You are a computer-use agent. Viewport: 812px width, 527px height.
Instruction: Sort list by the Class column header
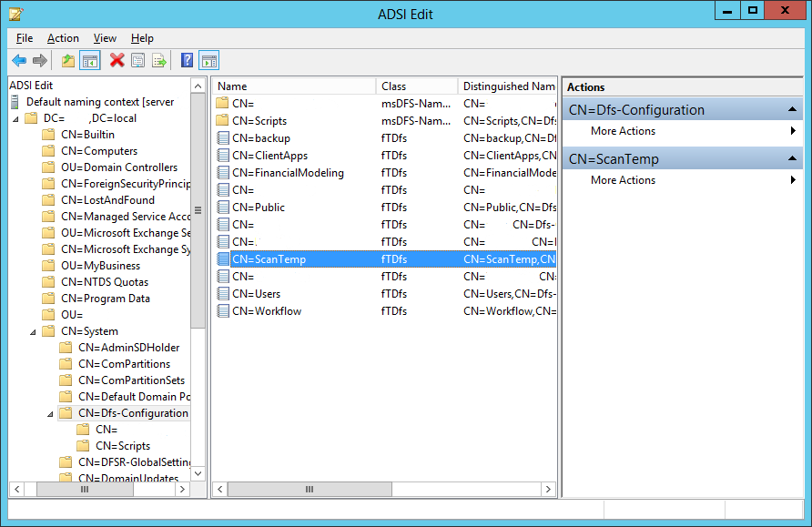pos(418,86)
